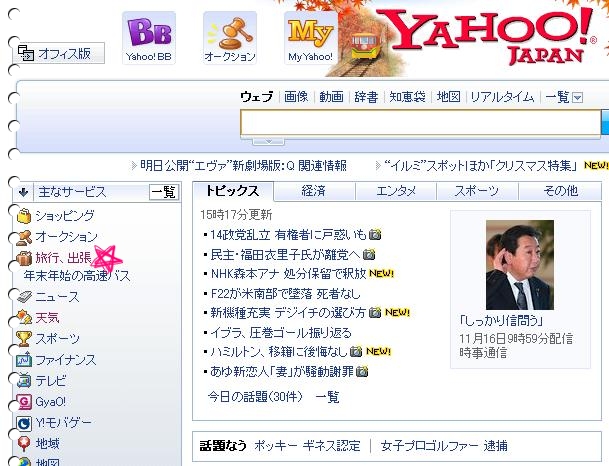Viewport: 609px width, 466px height.
Task: Switch to the トピックス tab
Action: pyautogui.click(x=232, y=191)
